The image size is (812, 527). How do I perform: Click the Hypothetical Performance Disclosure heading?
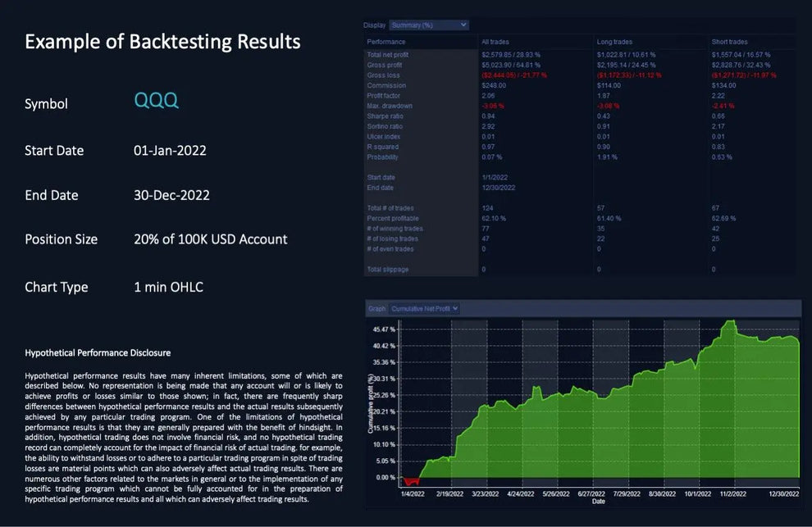pyautogui.click(x=98, y=353)
